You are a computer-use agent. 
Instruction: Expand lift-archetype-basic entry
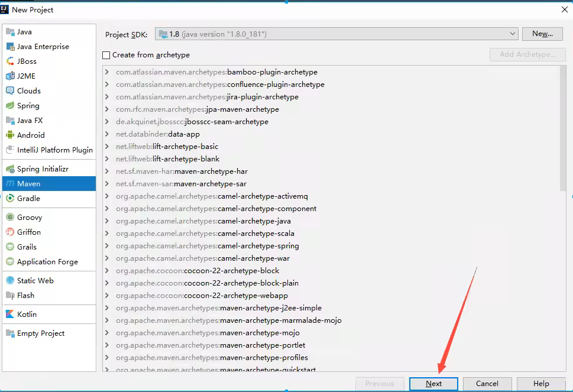tap(107, 147)
